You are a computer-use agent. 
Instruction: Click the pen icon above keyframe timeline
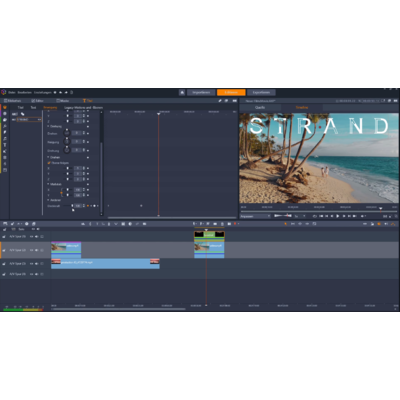pyautogui.click(x=220, y=101)
